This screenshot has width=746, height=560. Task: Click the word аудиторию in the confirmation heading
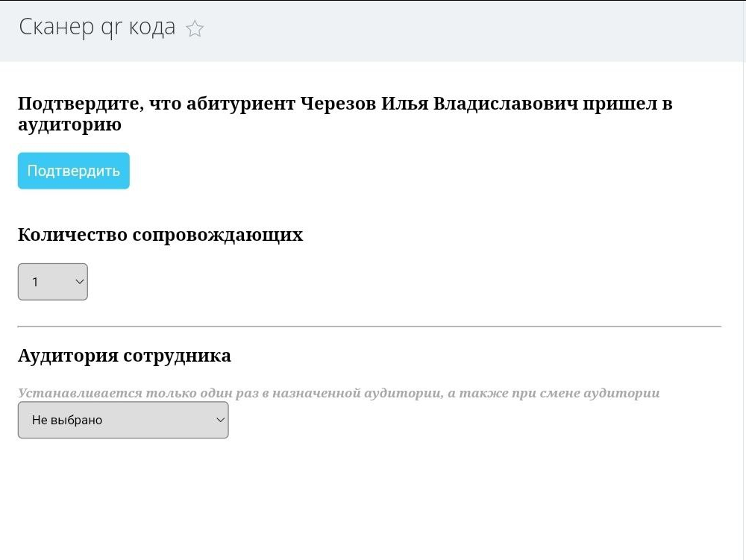click(x=70, y=125)
